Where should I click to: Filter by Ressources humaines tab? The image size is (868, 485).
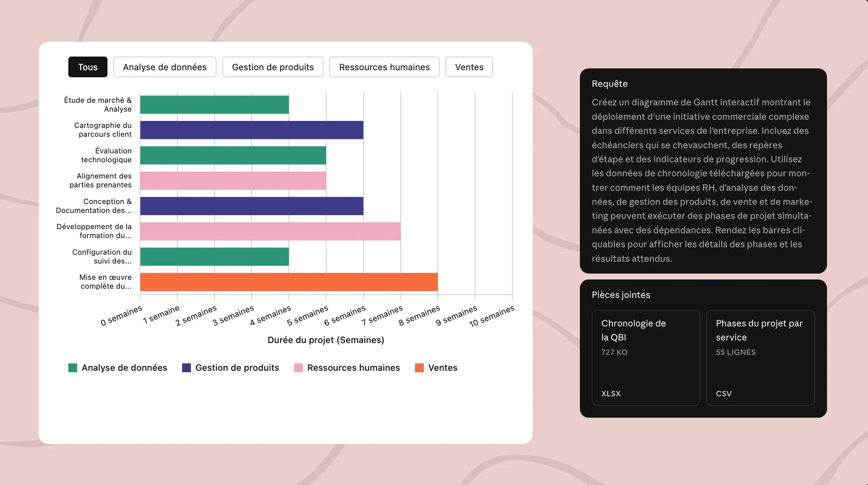click(384, 67)
